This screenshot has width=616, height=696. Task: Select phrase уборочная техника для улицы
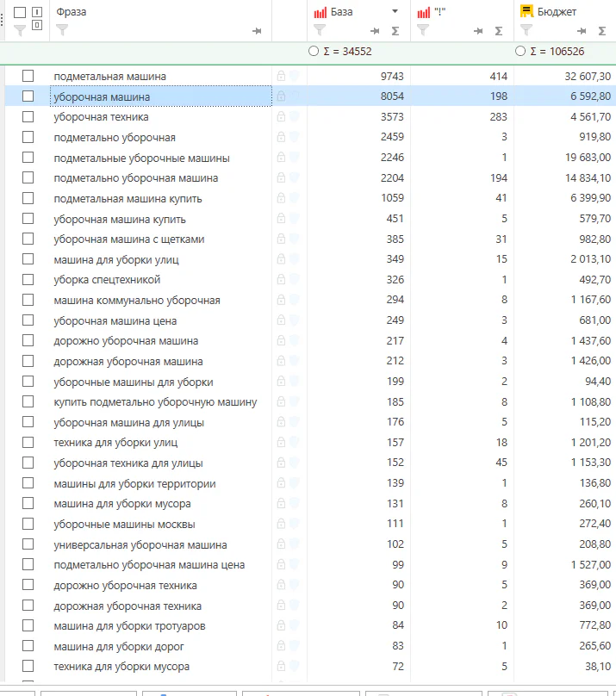coord(128,463)
